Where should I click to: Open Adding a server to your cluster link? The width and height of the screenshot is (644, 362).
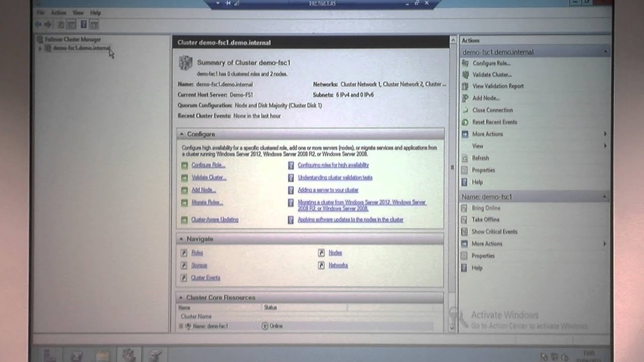pos(328,190)
